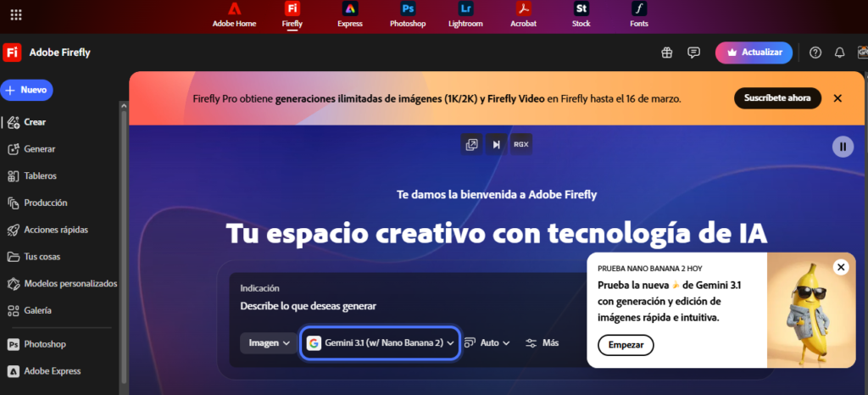Open Más settings options
This screenshot has width=868, height=395.
(542, 343)
